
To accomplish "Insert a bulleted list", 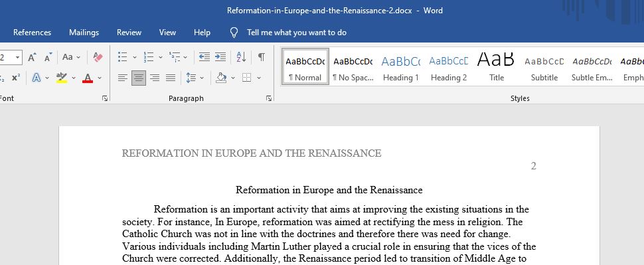I will coord(122,57).
